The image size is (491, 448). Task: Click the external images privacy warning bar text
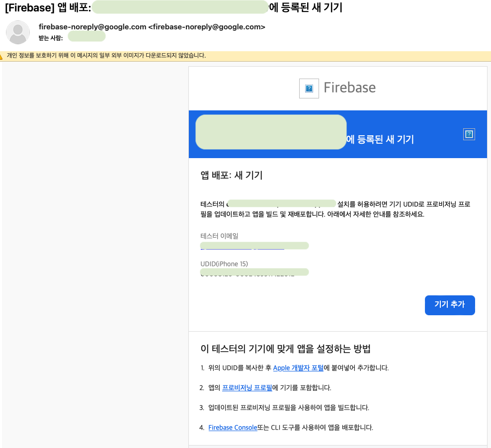click(106, 56)
